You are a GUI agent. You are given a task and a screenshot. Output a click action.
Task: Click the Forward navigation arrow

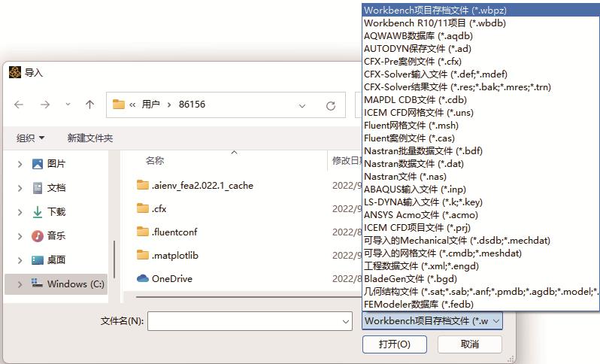point(45,105)
